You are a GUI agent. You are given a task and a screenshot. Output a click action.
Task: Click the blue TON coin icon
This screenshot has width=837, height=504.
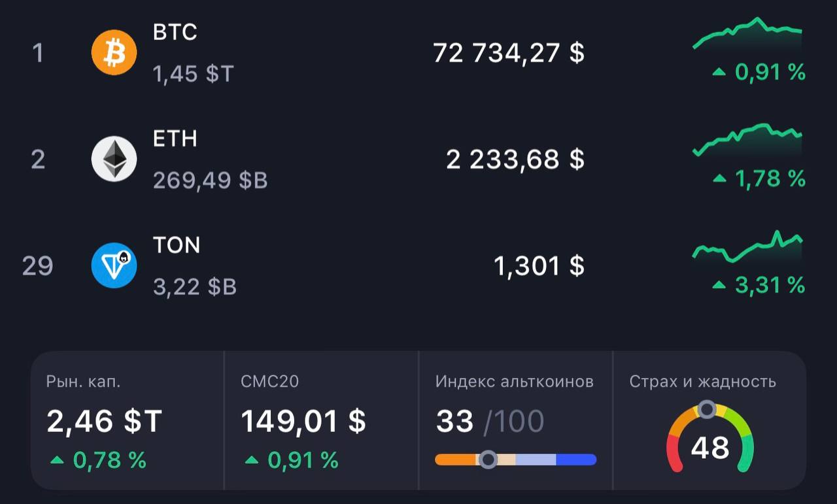(114, 265)
